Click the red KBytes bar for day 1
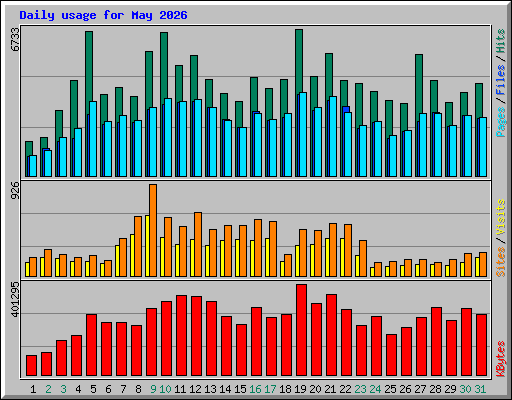Image resolution: width=512 pixels, height=400 pixels. coord(31,365)
